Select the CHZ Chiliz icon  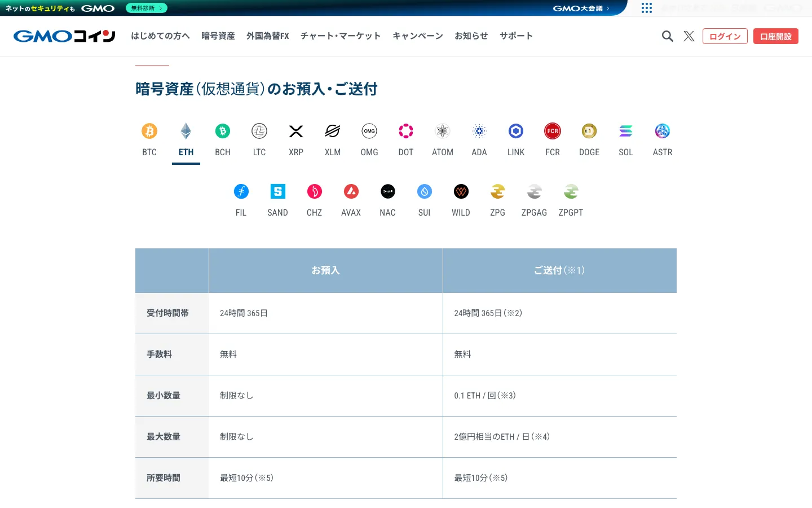point(315,191)
